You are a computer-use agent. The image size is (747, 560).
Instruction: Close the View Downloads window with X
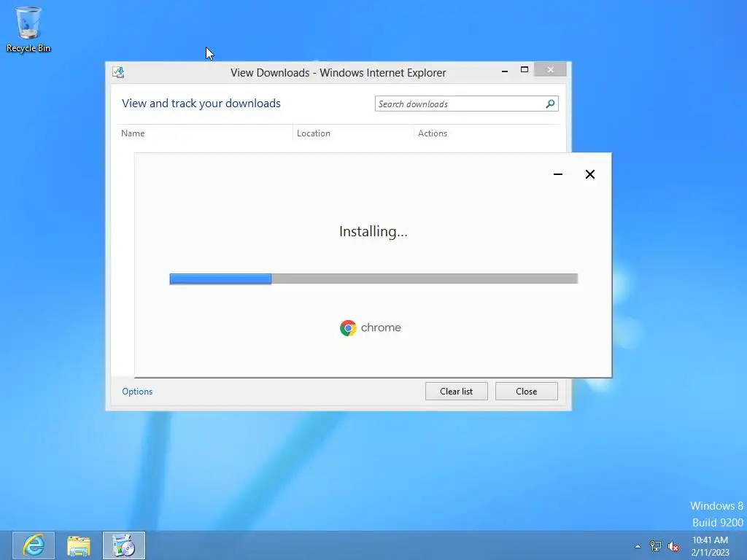pos(550,69)
